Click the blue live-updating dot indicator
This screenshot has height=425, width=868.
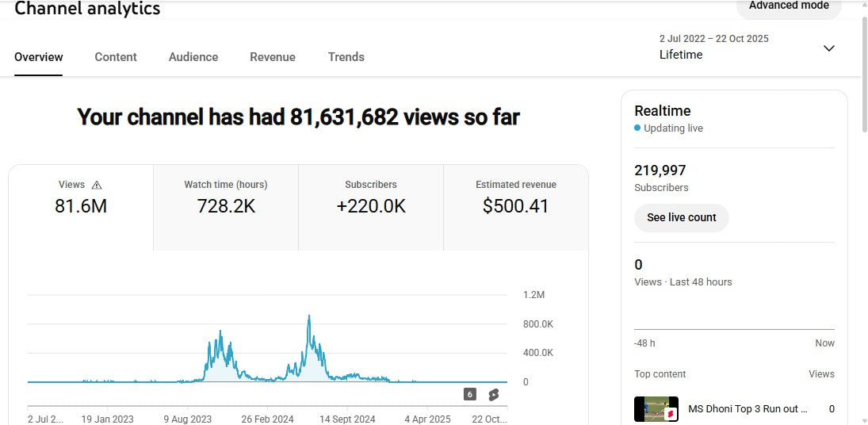pos(637,128)
